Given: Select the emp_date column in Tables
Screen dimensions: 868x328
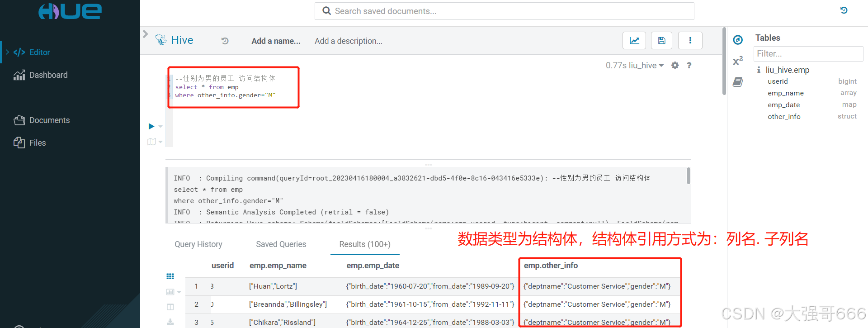Looking at the screenshot, I should click(x=783, y=105).
